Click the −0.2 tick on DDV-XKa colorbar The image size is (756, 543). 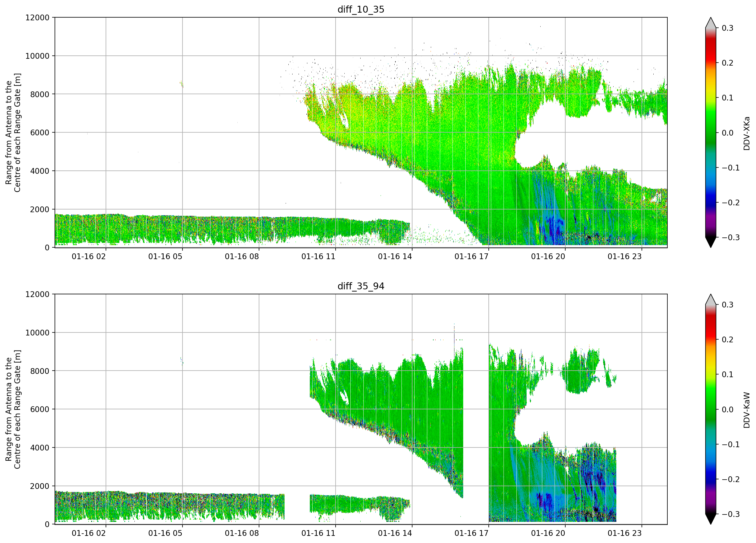coord(731,203)
